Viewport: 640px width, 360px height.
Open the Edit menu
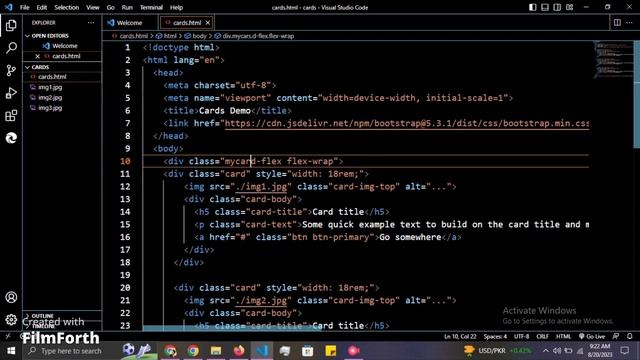pyautogui.click(x=42, y=7)
